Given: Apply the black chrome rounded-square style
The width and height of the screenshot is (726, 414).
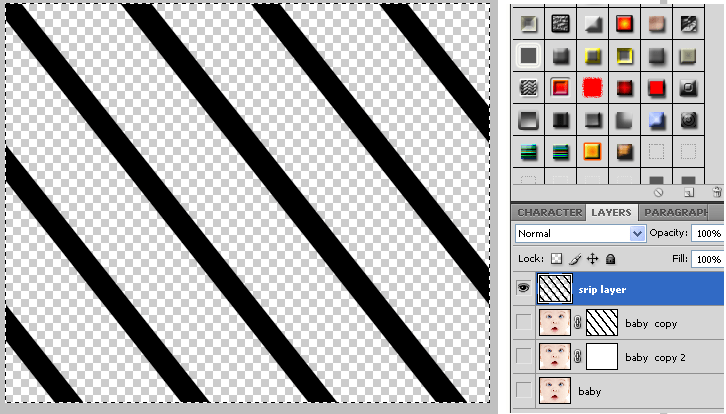Looking at the screenshot, I should (688, 88).
